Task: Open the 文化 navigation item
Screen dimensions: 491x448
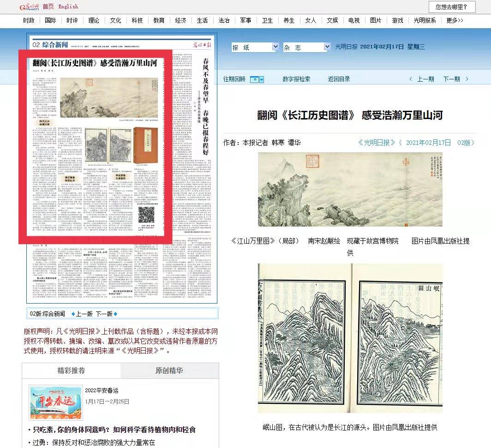Action: [x=115, y=20]
